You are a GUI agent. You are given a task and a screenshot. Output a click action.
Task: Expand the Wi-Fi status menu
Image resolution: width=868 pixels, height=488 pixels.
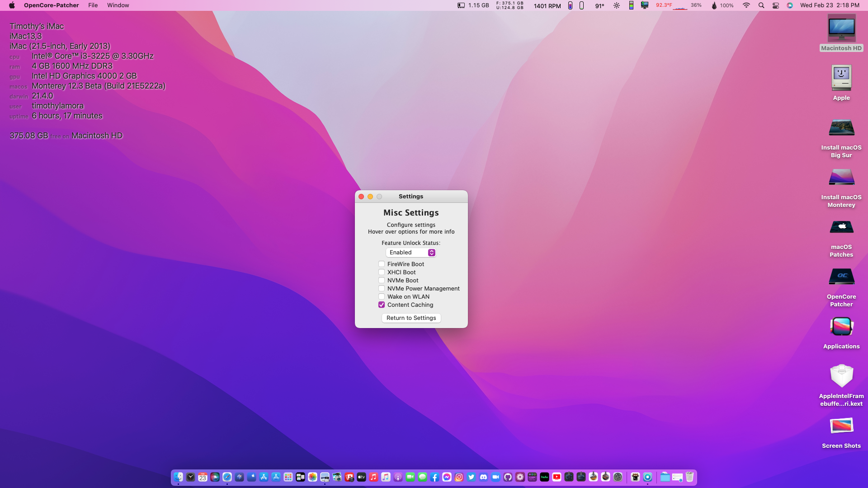[x=746, y=5]
